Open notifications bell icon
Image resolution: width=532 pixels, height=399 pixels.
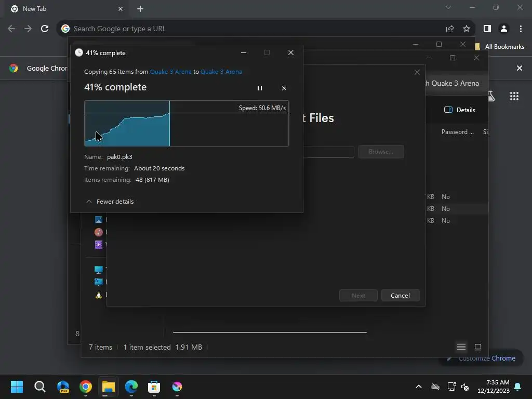(x=518, y=387)
